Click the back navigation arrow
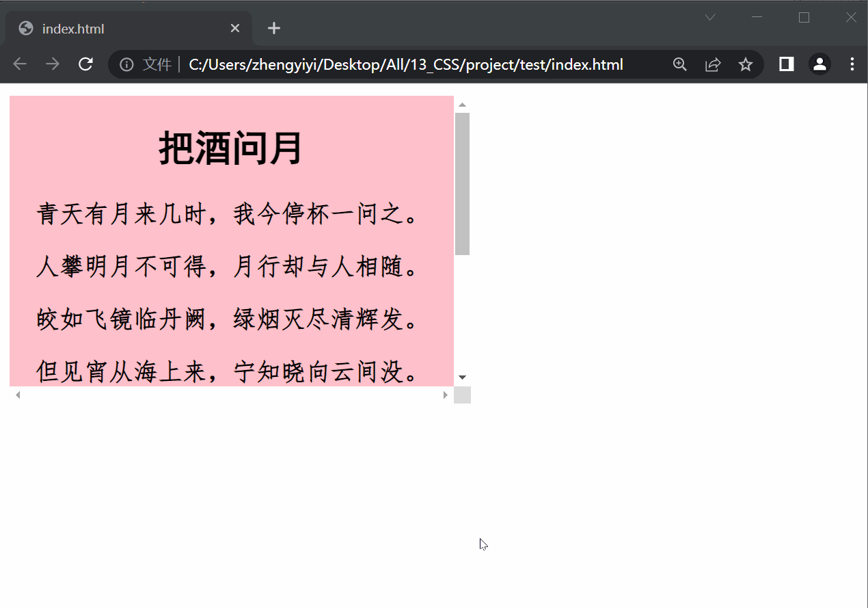 (19, 64)
